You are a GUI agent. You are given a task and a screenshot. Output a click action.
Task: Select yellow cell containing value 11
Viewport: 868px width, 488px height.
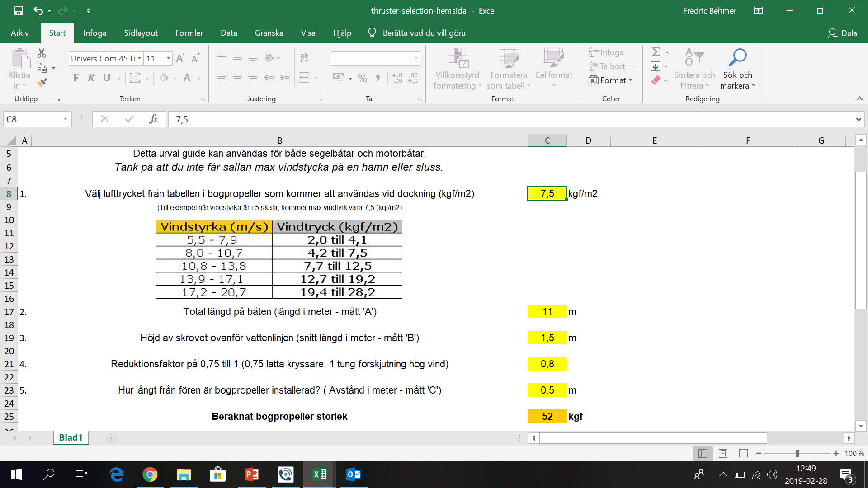pos(547,312)
